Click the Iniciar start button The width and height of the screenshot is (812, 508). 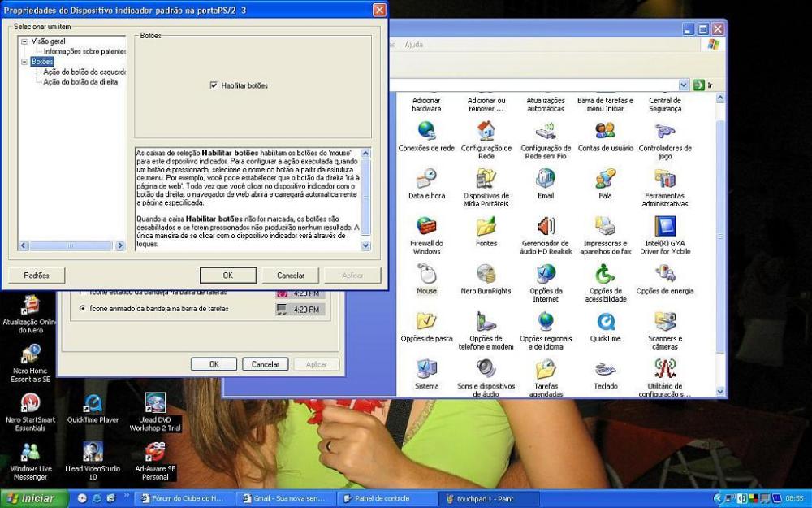tap(31, 498)
